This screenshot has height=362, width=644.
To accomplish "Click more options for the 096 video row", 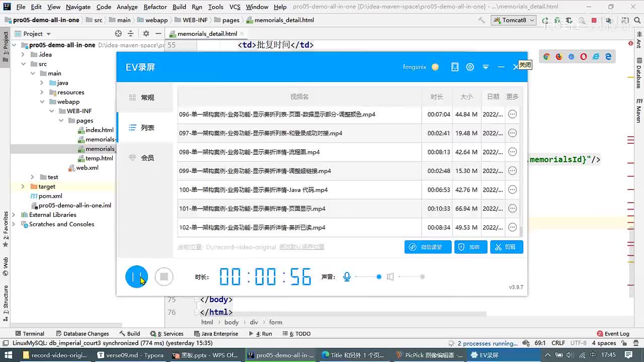I will [x=512, y=114].
